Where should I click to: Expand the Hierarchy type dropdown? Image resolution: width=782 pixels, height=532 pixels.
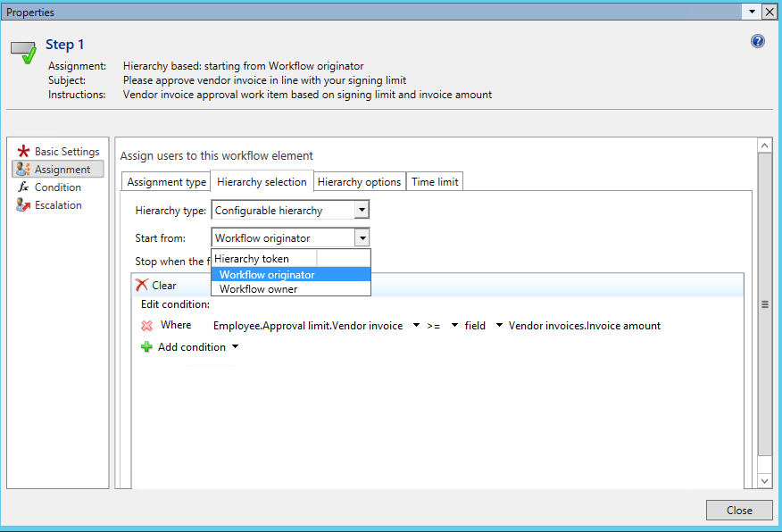(x=361, y=211)
